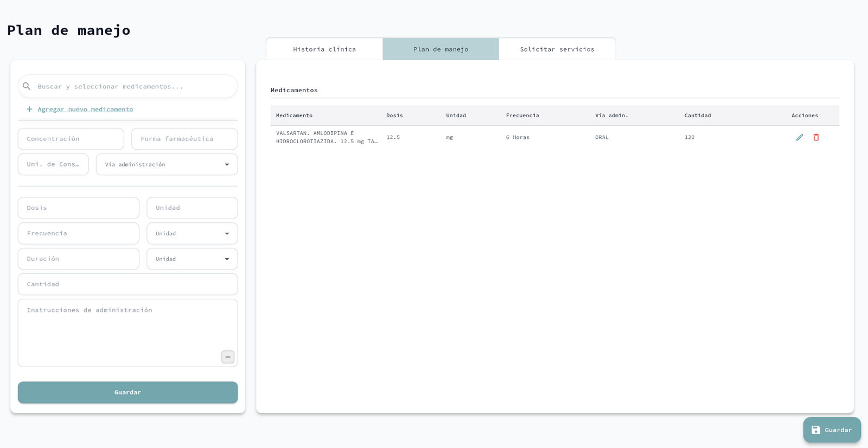The image size is (868, 448).
Task: Go to the Solicitar servicios tab
Action: [x=557, y=49]
